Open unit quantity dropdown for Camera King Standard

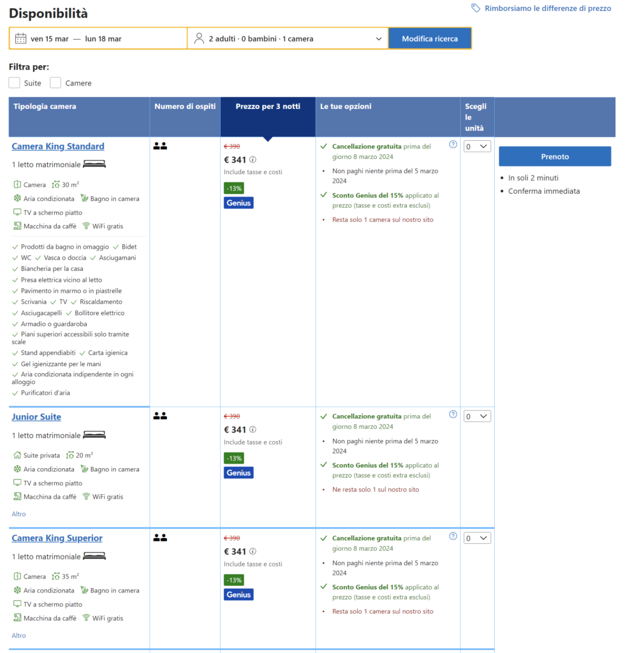(477, 147)
